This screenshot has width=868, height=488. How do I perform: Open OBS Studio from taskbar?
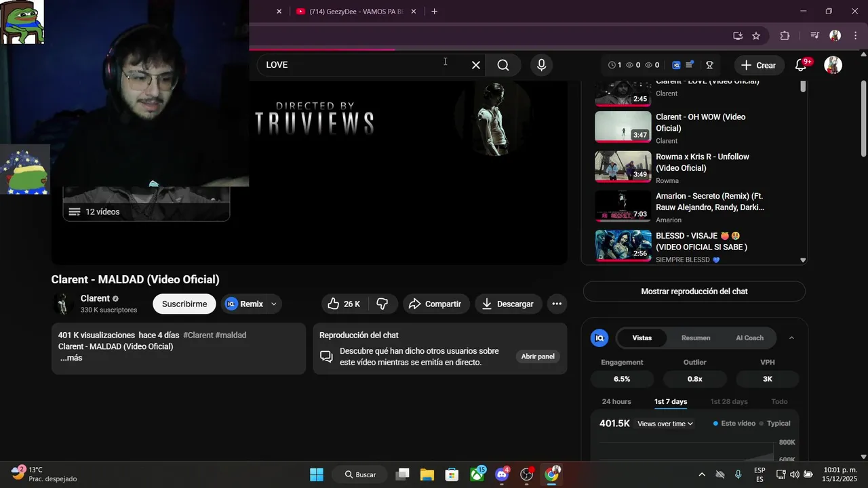point(527,474)
